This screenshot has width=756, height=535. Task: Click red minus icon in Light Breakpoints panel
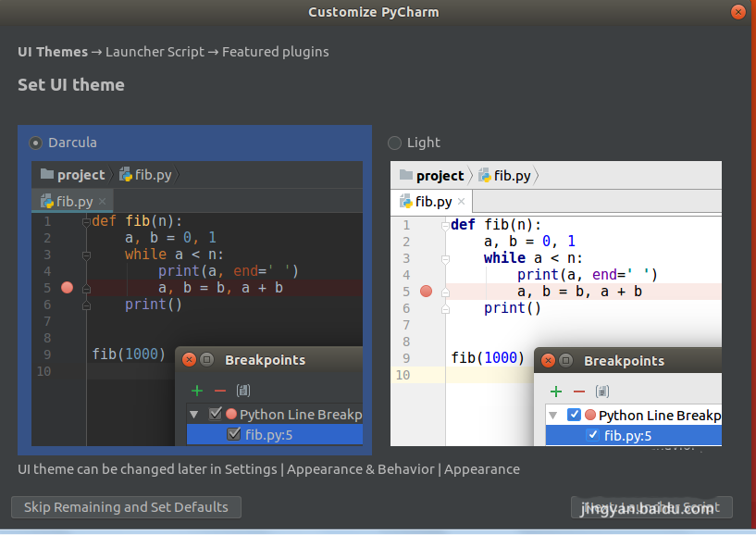578,392
